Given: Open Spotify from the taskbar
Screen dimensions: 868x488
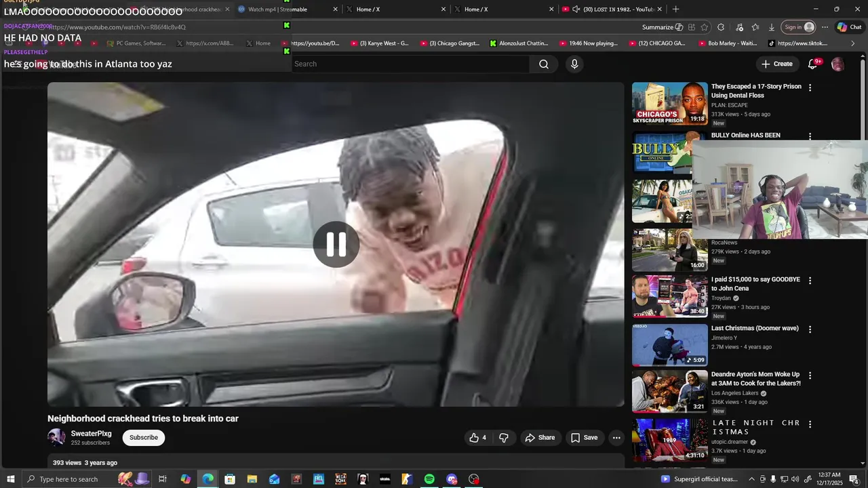Looking at the screenshot, I should (429, 479).
